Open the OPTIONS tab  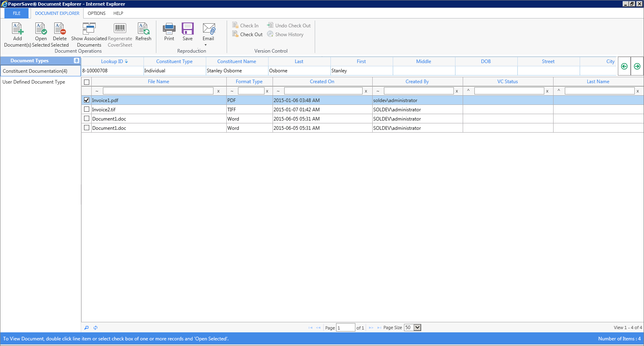[x=96, y=13]
